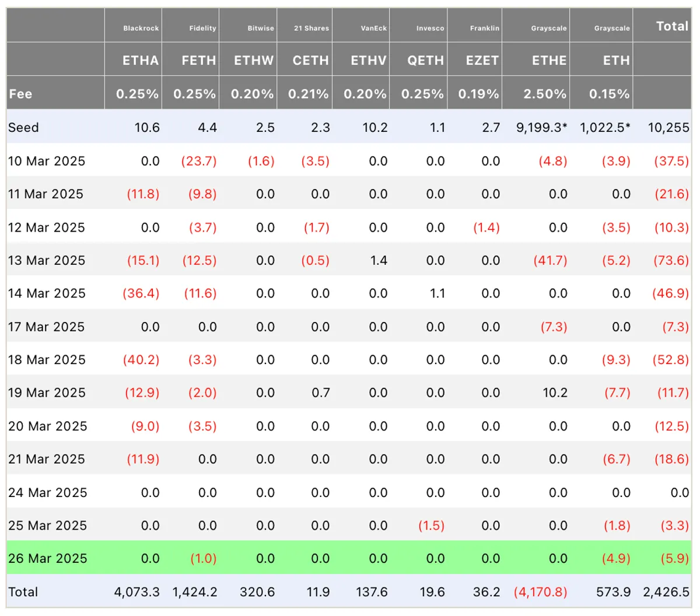
Task: Select the VanEck issuer label
Action: [373, 28]
